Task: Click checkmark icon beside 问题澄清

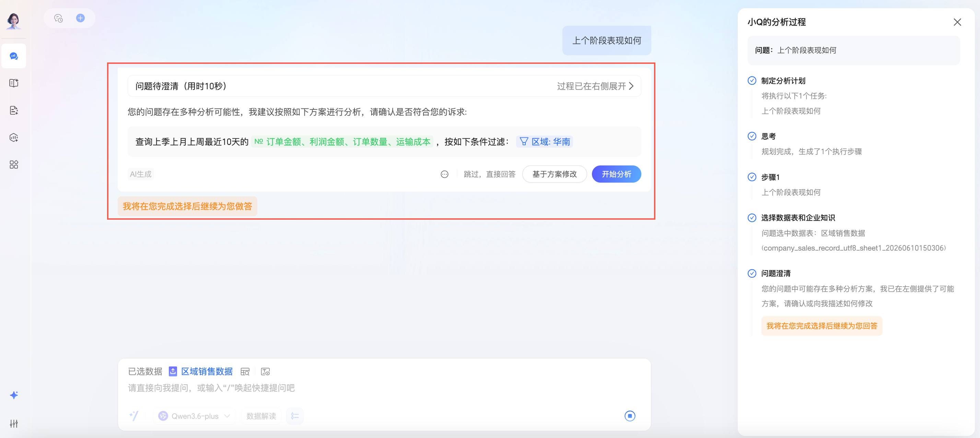Action: (x=752, y=273)
